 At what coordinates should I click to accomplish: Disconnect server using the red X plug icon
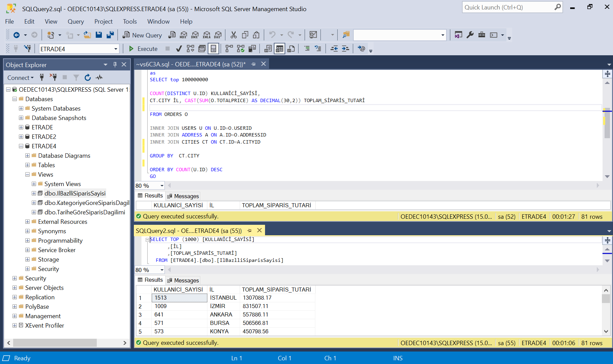(x=53, y=78)
